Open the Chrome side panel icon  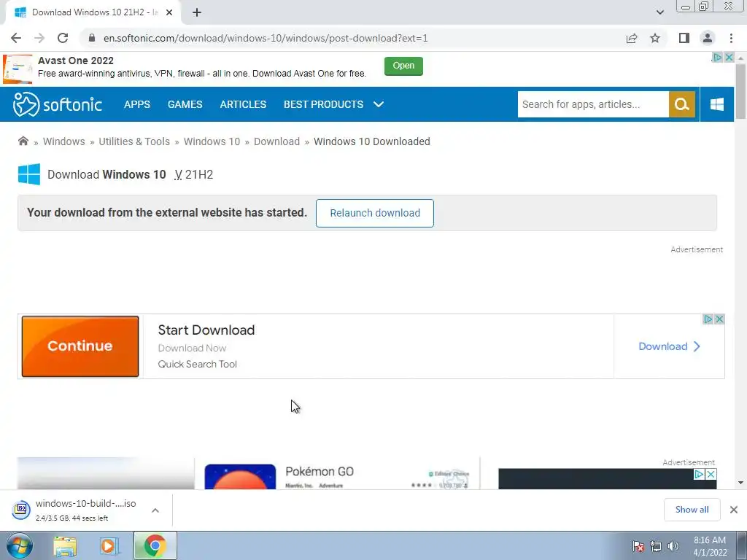click(x=684, y=38)
